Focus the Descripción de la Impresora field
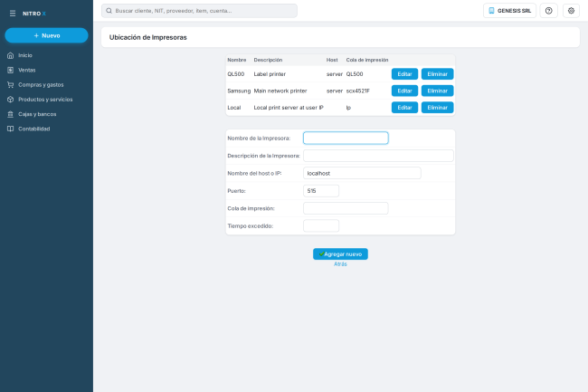This screenshot has height=392, width=588. click(x=378, y=156)
